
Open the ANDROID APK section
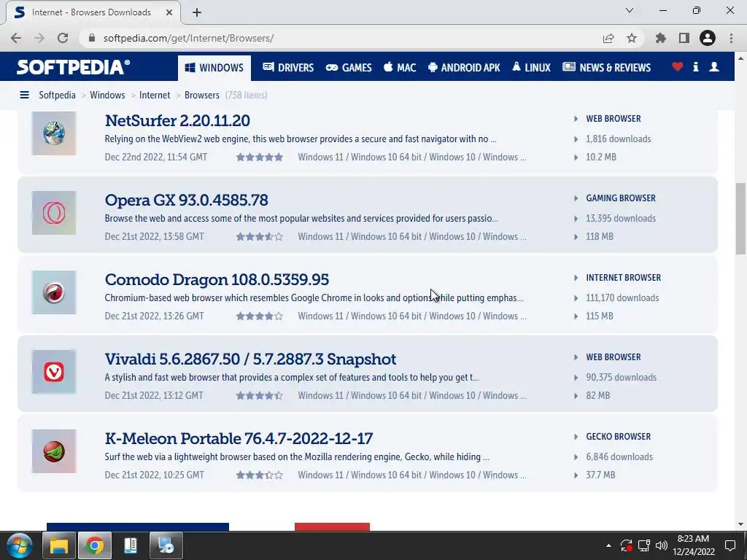coord(463,68)
